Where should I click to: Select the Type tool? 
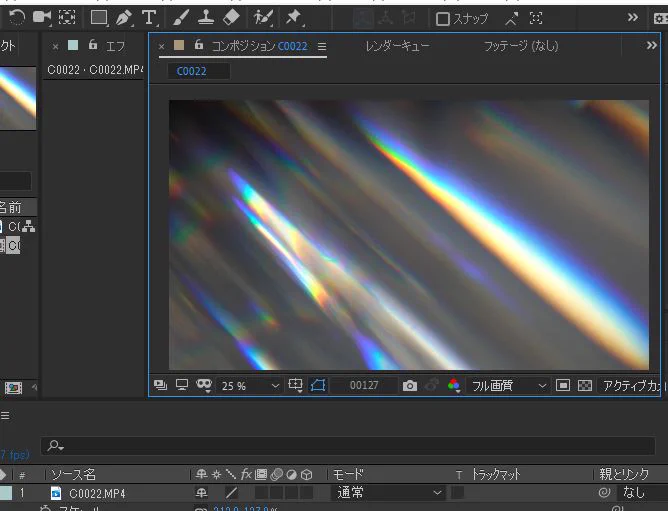point(149,18)
